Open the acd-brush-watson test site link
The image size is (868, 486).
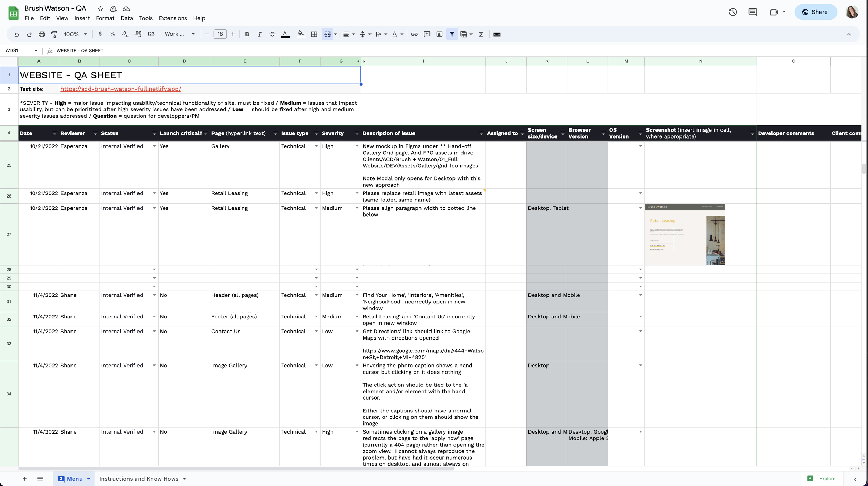(x=120, y=89)
